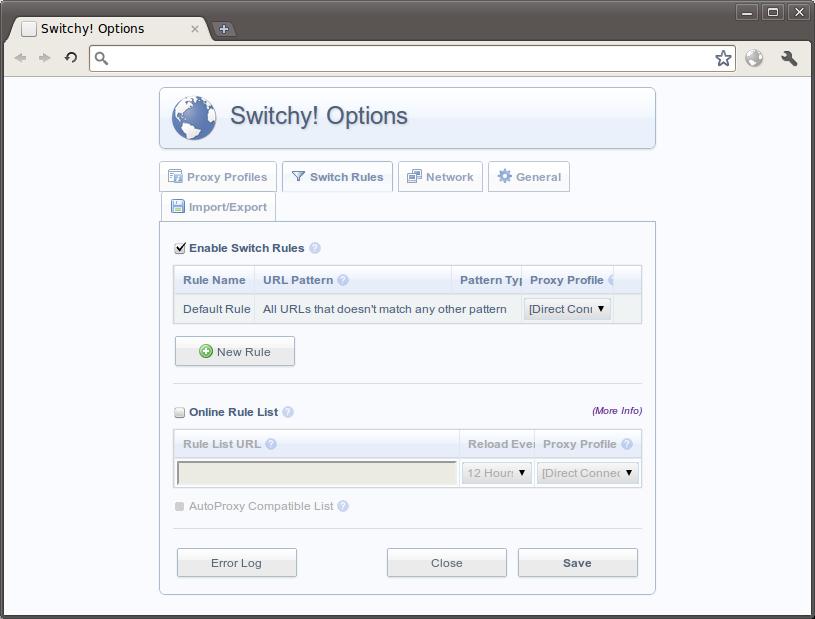Select the Switch Rules tab
815x619 pixels.
pos(337,177)
